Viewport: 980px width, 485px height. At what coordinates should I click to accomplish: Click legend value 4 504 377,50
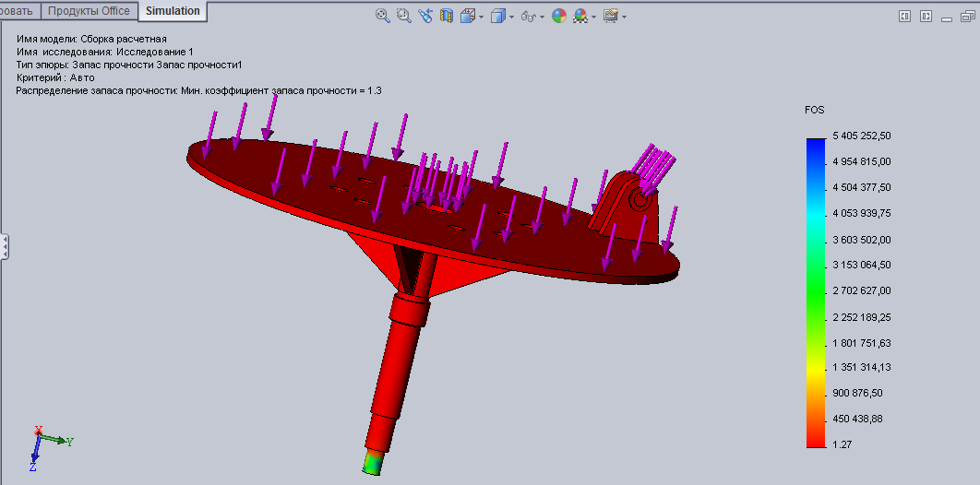click(x=861, y=187)
